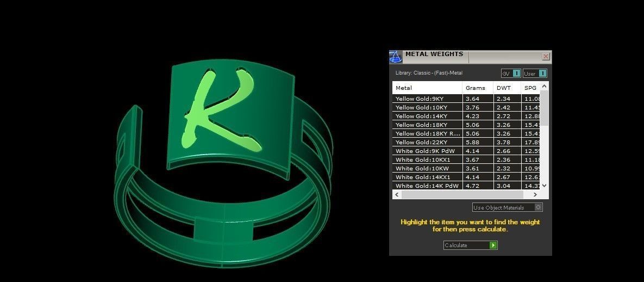This screenshot has width=644, height=282.
Task: Sort by the Grams column header
Action: 478,88
